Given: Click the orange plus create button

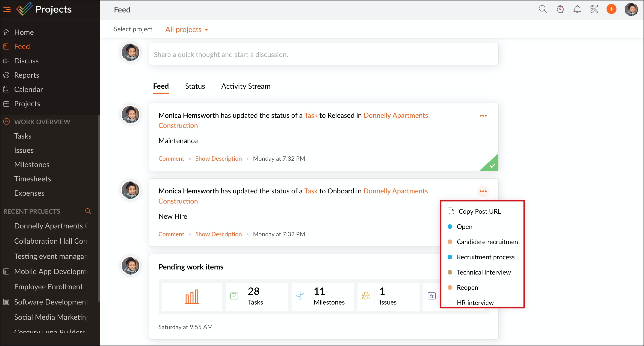Looking at the screenshot, I should click(611, 9).
